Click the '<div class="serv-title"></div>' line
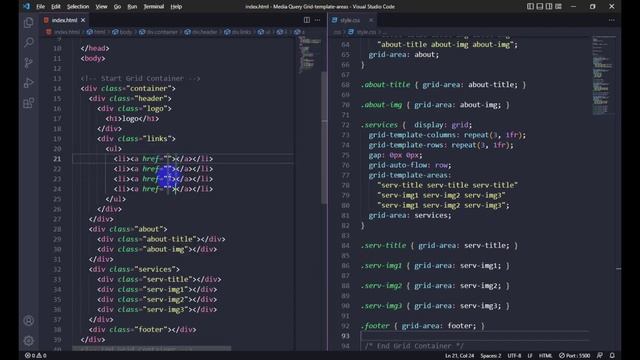This screenshot has height=360, width=640. coord(159,279)
